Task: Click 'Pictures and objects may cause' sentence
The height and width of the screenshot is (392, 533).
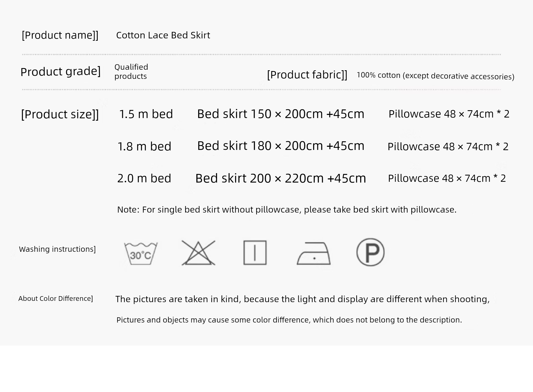Action: pyautogui.click(x=289, y=320)
